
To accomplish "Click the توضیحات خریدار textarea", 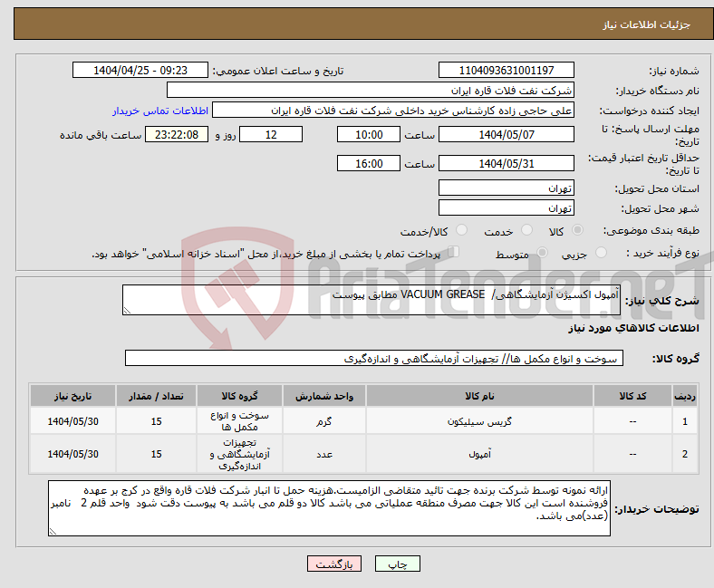I will pos(329,508).
